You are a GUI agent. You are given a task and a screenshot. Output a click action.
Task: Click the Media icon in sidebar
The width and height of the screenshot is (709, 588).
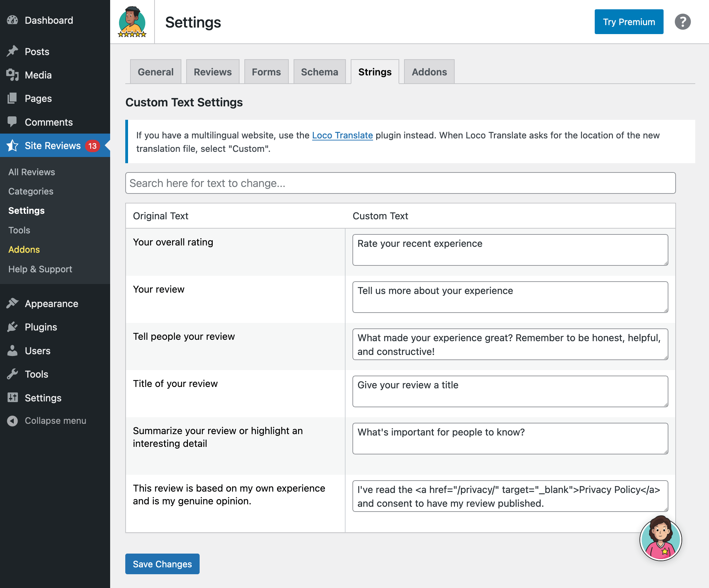(x=12, y=75)
